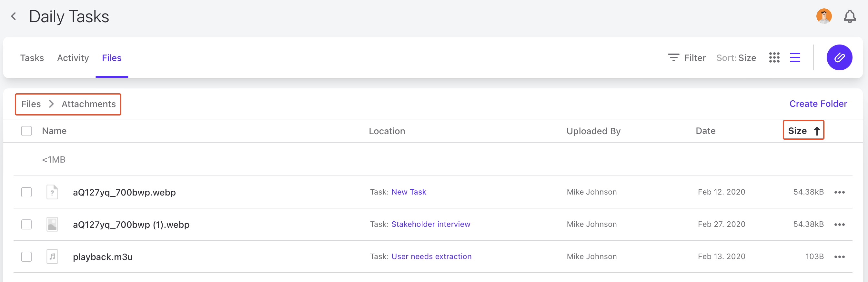
Task: Click the <1MB group label
Action: (54, 160)
